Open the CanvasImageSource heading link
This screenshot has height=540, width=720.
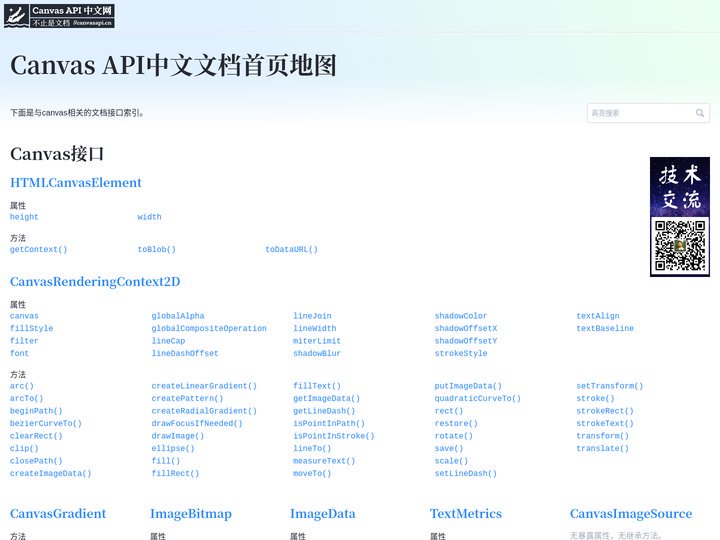point(631,514)
